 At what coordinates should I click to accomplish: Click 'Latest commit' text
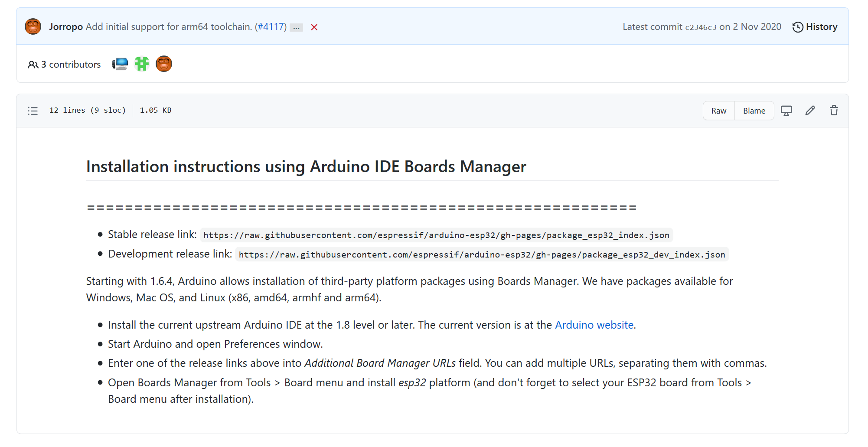tap(653, 27)
